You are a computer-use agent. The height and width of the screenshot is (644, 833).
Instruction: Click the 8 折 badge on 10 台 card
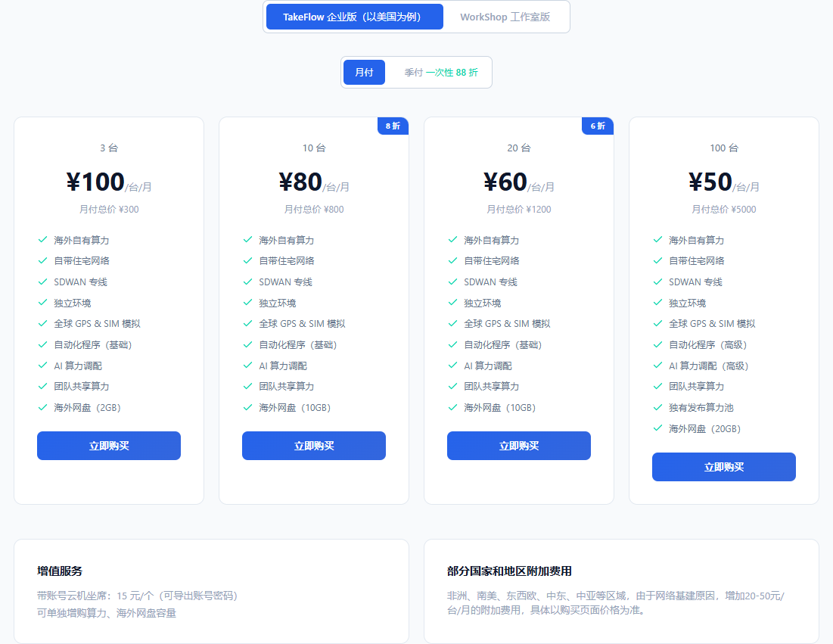[393, 126]
